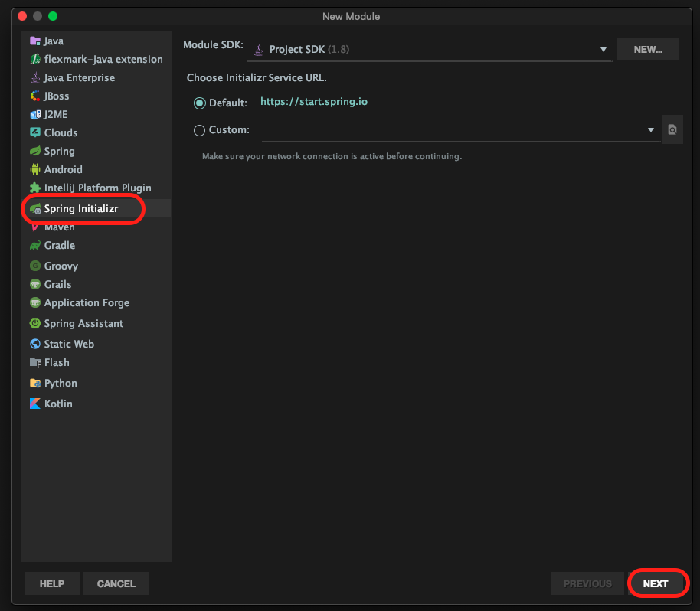Pick Groovy in the module list

click(61, 266)
